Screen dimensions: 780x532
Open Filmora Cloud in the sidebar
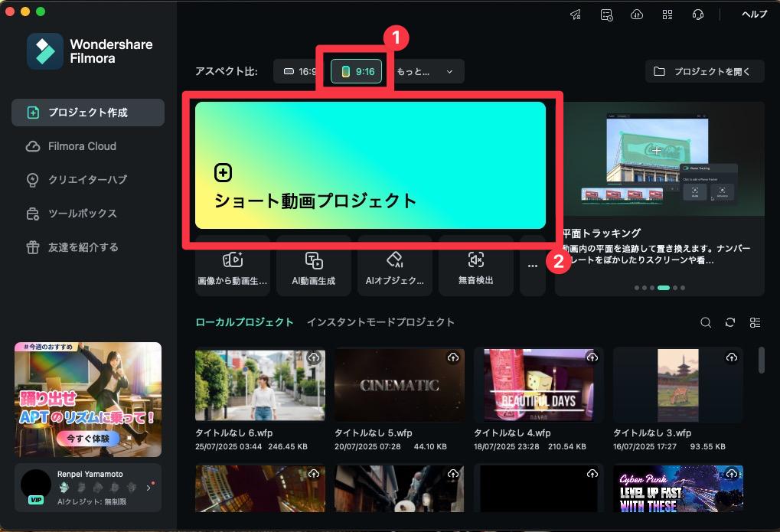(82, 146)
